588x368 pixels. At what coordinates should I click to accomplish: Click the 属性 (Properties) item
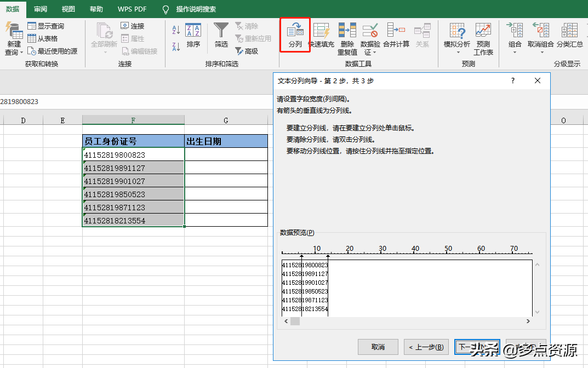coord(133,38)
